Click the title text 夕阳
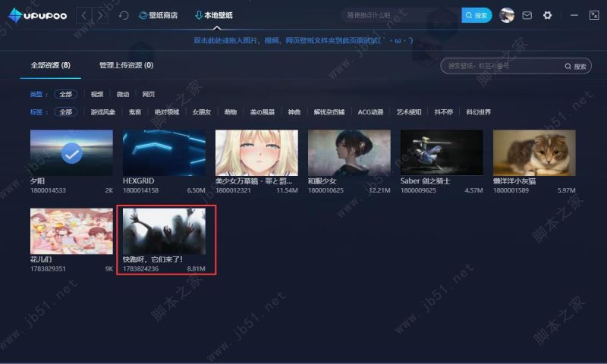The image size is (607, 364). (37, 180)
